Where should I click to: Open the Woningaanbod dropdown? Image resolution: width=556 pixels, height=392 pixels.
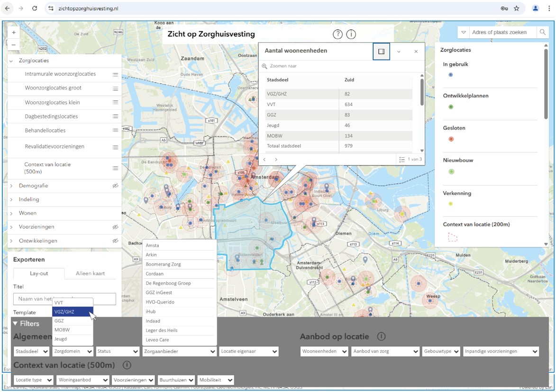(x=82, y=380)
